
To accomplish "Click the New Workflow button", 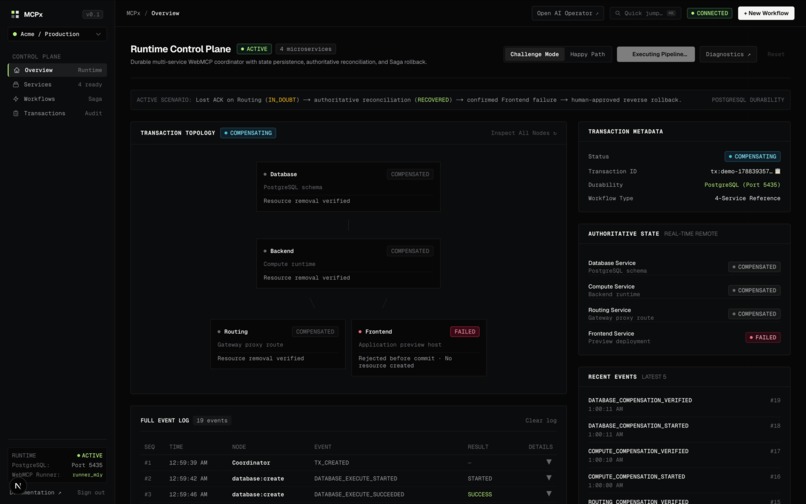I will click(x=766, y=13).
